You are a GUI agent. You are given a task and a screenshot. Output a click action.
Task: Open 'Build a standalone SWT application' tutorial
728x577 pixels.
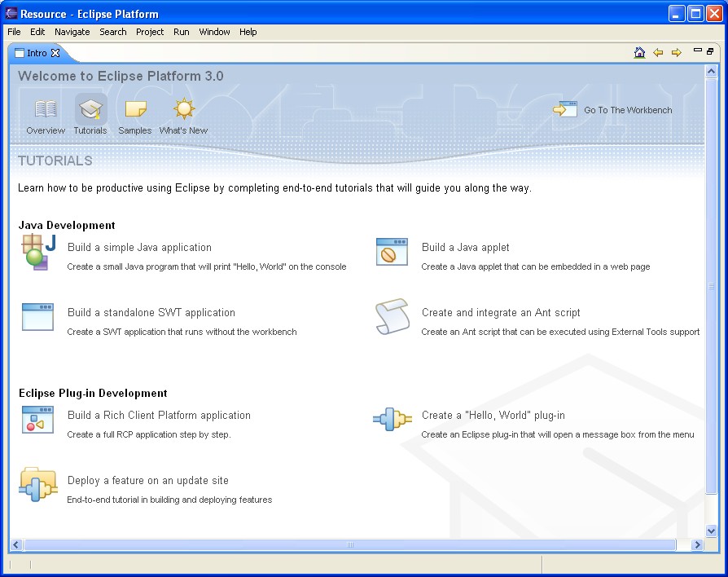151,312
